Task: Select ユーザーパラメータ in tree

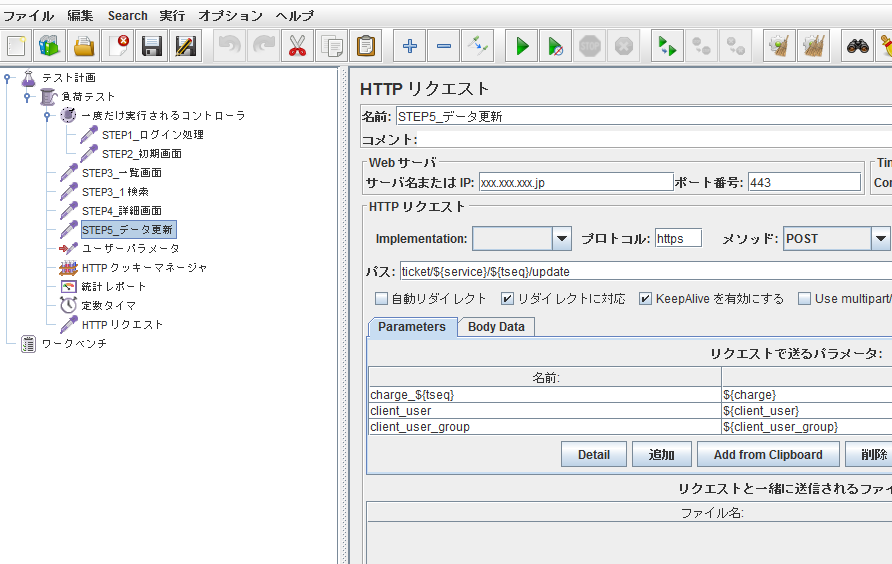Action: (x=131, y=249)
